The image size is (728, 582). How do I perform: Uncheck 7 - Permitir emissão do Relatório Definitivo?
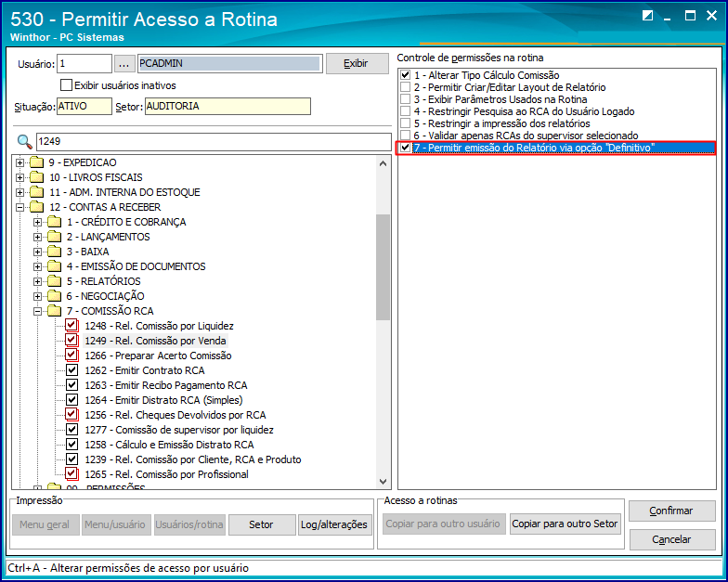click(406, 148)
